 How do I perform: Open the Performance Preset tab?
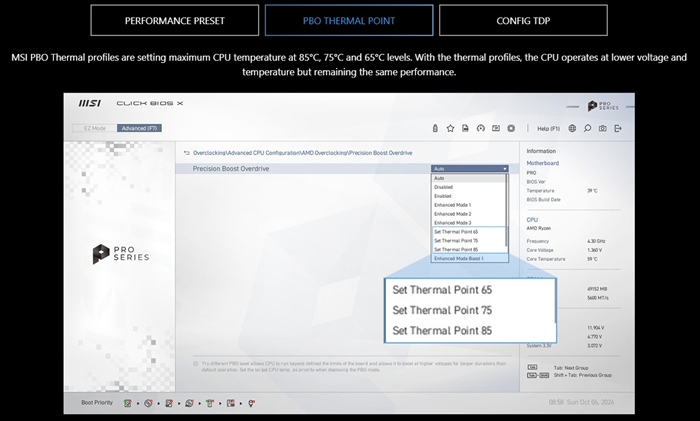175,21
